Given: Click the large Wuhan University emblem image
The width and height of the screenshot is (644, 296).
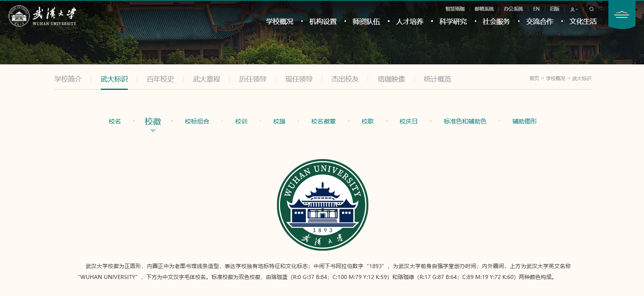Looking at the screenshot, I should 322,204.
